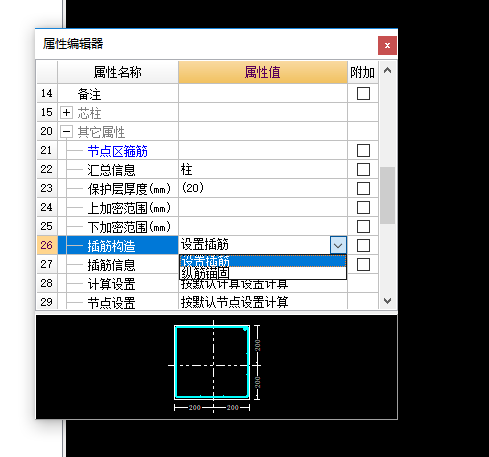
Task: Enable the 附加 checkbox for 汇总信息
Action: coord(363,169)
